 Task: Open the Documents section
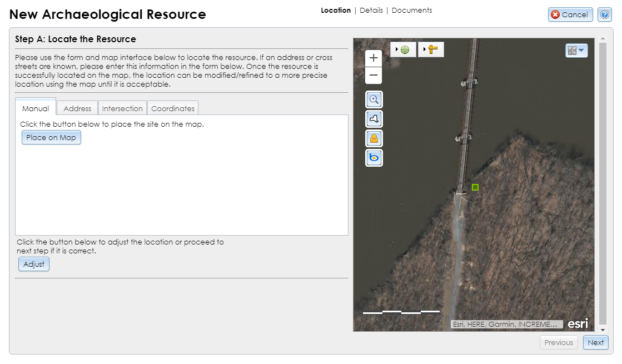coord(411,10)
